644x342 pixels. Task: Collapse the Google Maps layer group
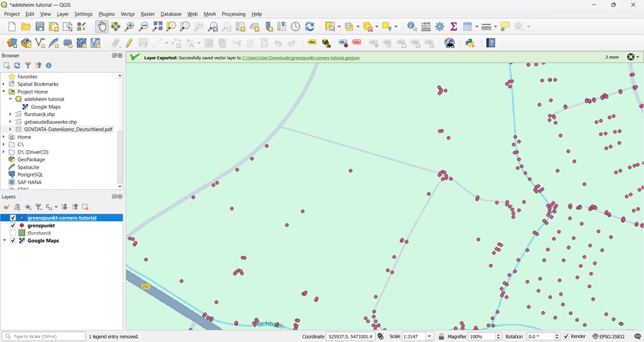coord(5,241)
